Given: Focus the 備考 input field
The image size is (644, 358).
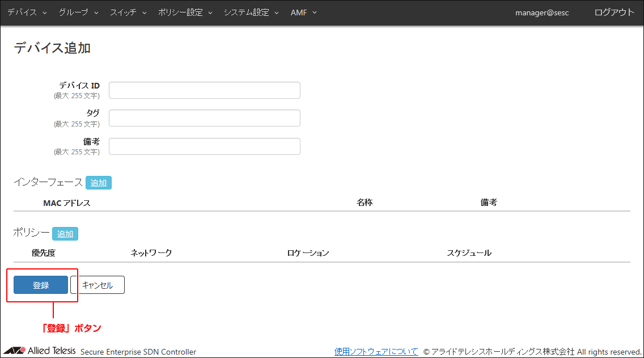Looking at the screenshot, I should pyautogui.click(x=205, y=146).
